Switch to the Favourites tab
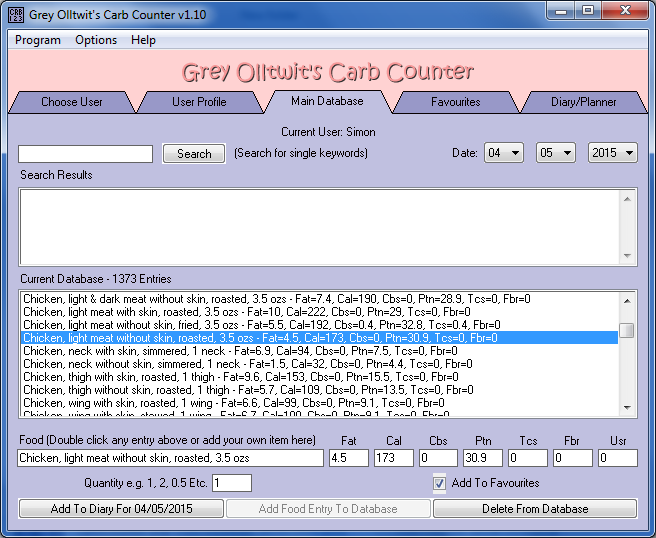The width and height of the screenshot is (656, 538). click(455, 102)
